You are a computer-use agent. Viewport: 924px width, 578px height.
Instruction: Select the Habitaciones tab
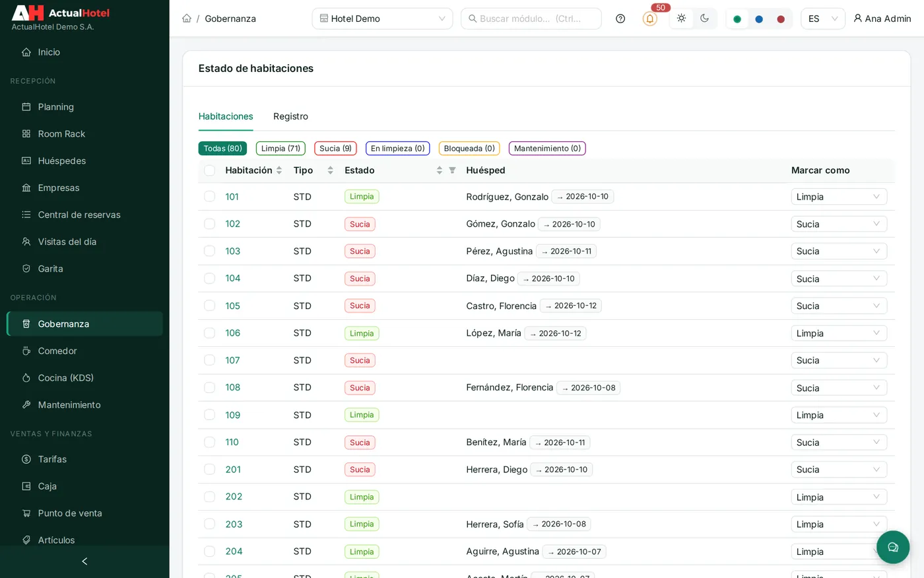click(x=226, y=116)
